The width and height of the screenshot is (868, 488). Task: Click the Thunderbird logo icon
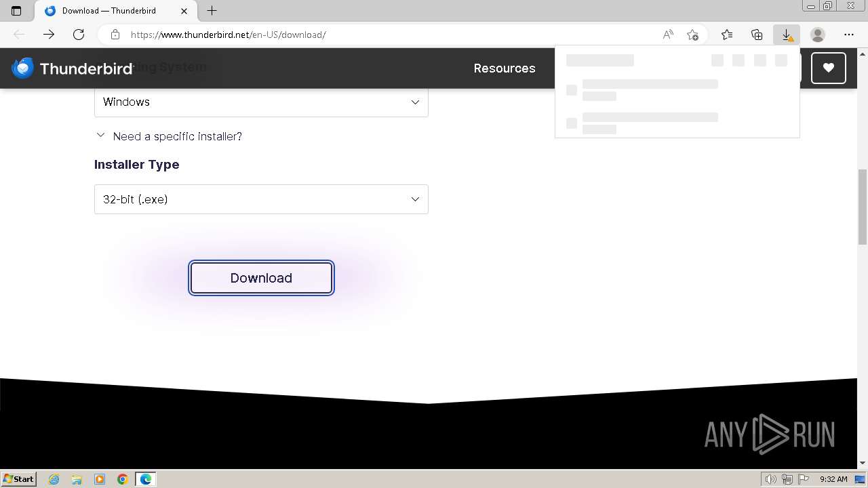pyautogui.click(x=22, y=68)
